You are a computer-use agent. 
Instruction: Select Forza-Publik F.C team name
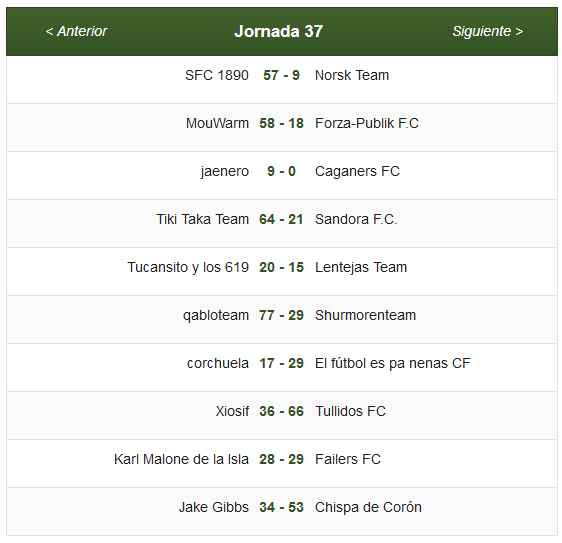click(x=367, y=124)
